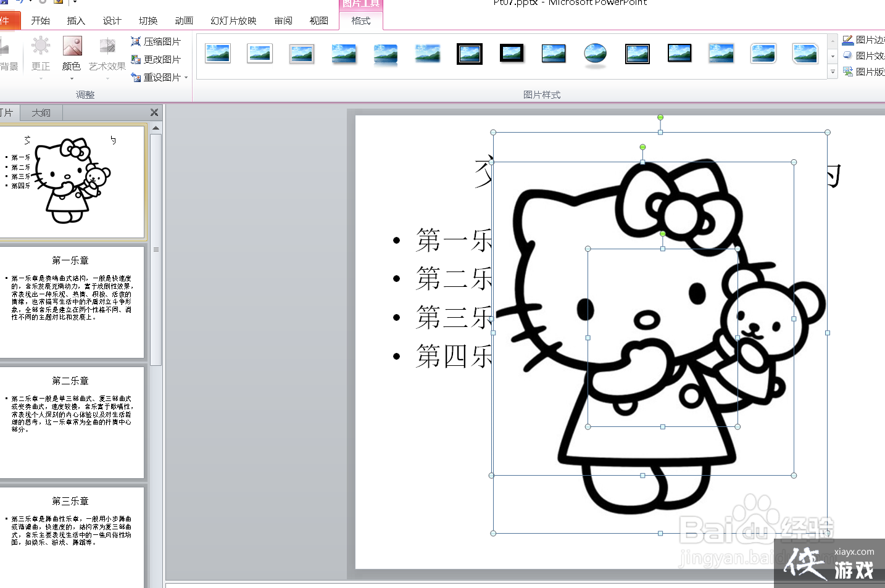
Task: Apply the Center Shadow Rectangle picture style
Action: pyautogui.click(x=721, y=54)
